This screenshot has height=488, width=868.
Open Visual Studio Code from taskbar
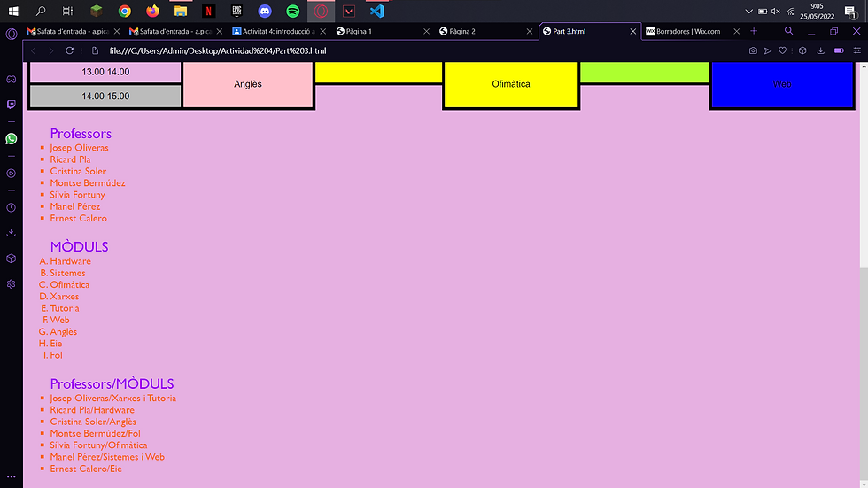pyautogui.click(x=377, y=11)
